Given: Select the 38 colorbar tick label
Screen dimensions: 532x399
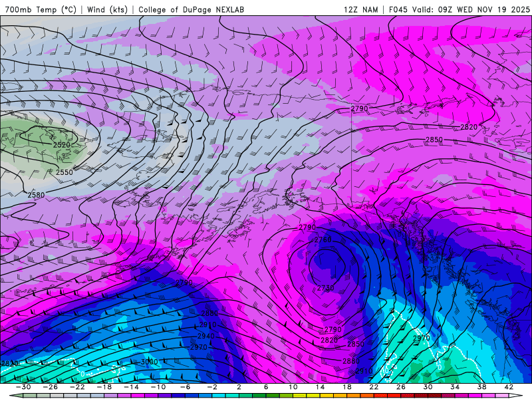Looking at the screenshot, I should tap(481, 387).
